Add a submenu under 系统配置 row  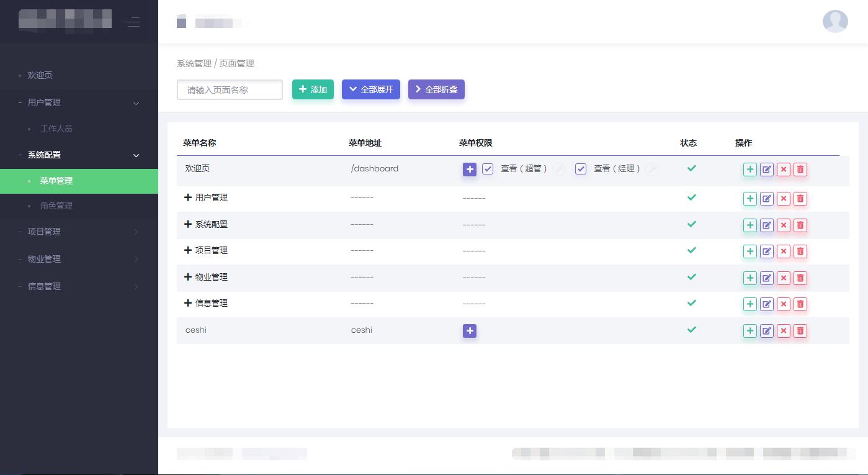tap(750, 225)
